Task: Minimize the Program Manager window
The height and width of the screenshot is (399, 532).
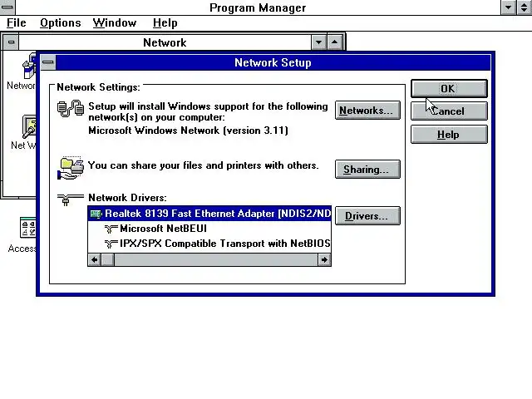Action: pos(508,7)
